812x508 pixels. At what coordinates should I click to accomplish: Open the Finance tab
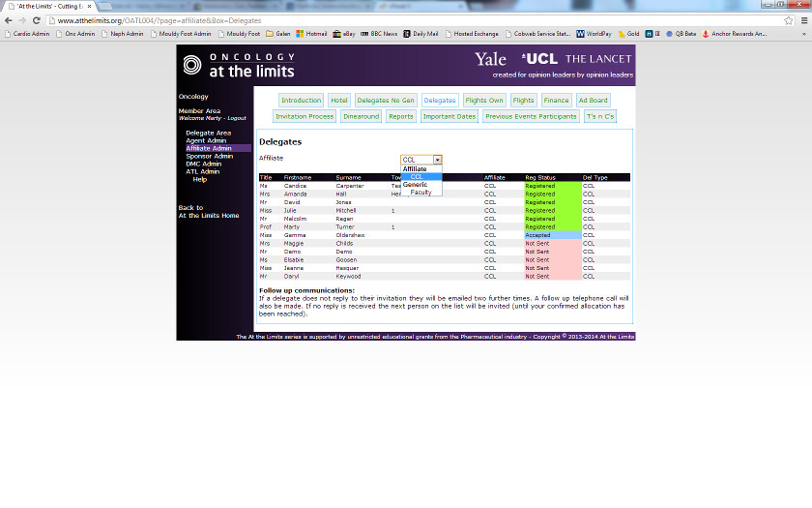[556, 100]
